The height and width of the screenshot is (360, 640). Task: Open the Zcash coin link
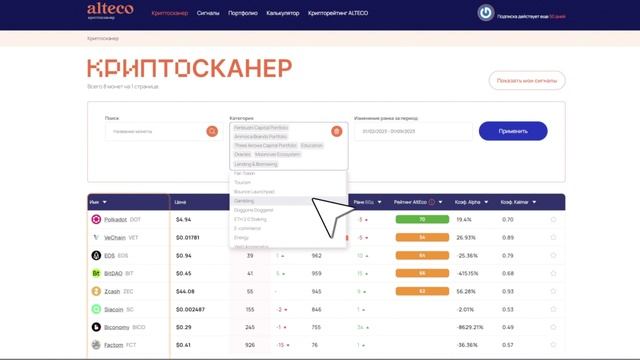[x=112, y=291]
